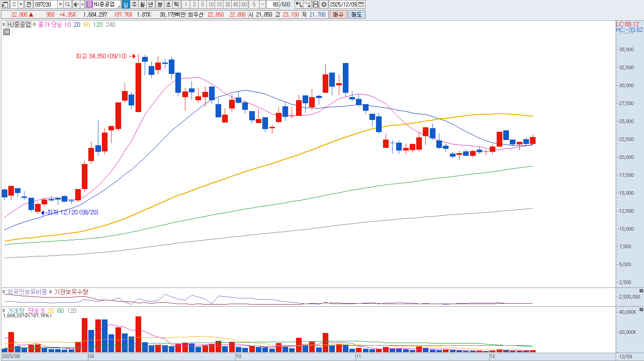Expand the stock code 097230 dropdown
This screenshot has width=644, height=361.
pyautogui.click(x=60, y=4)
